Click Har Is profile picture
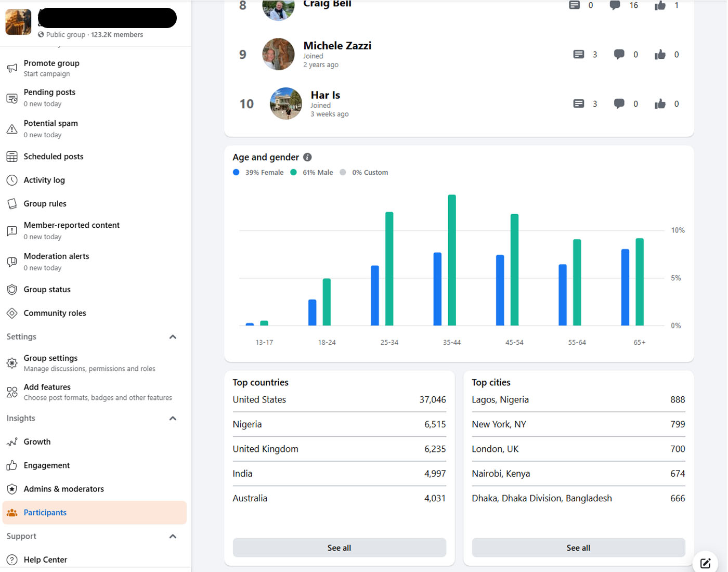Image resolution: width=728 pixels, height=572 pixels. (285, 103)
